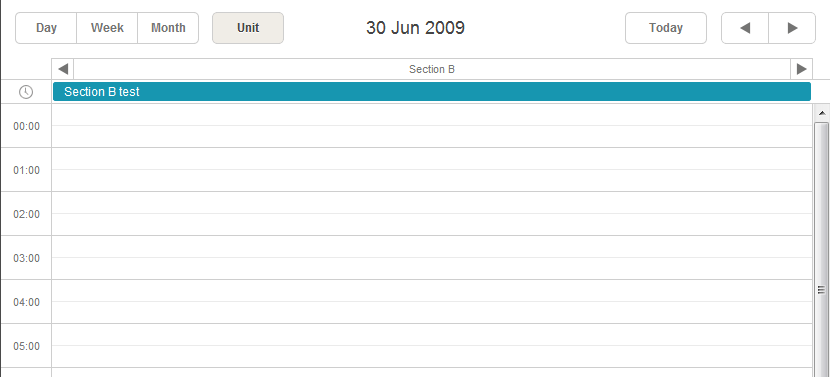The height and width of the screenshot is (377, 830).
Task: Switch to Week view tab
Action: pos(107,28)
